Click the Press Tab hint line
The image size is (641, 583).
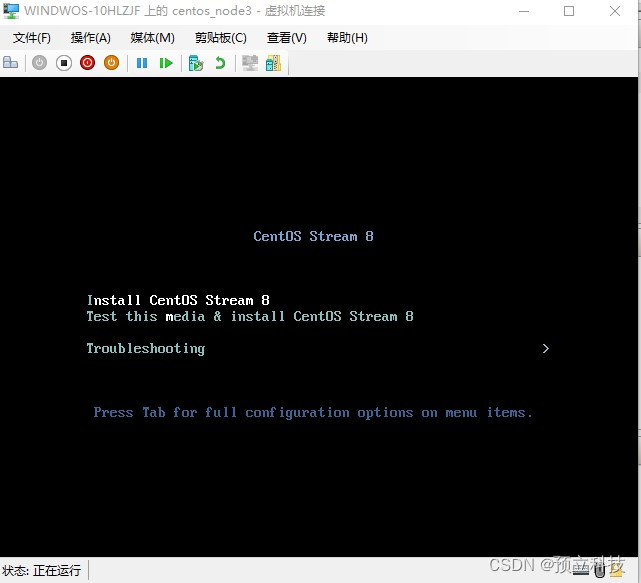pos(313,413)
